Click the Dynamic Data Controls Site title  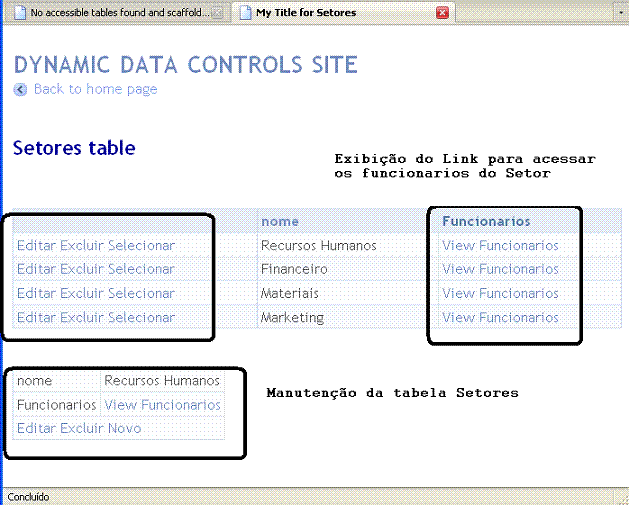(x=186, y=65)
